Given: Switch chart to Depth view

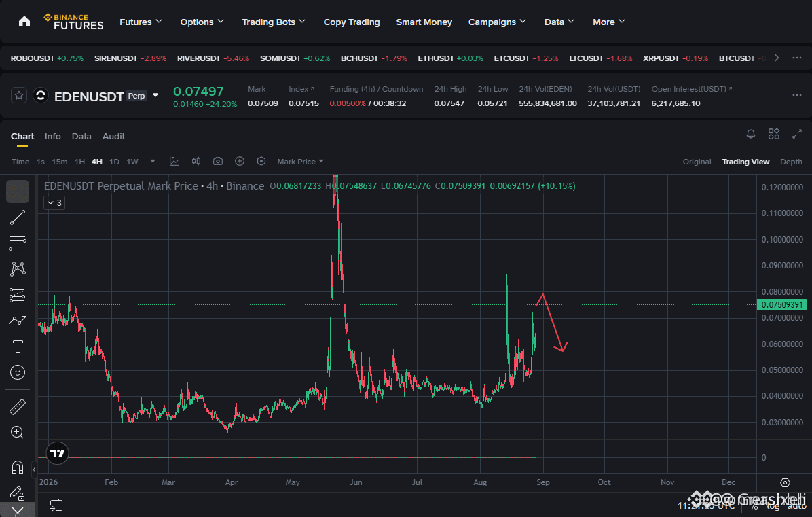Looking at the screenshot, I should point(791,162).
